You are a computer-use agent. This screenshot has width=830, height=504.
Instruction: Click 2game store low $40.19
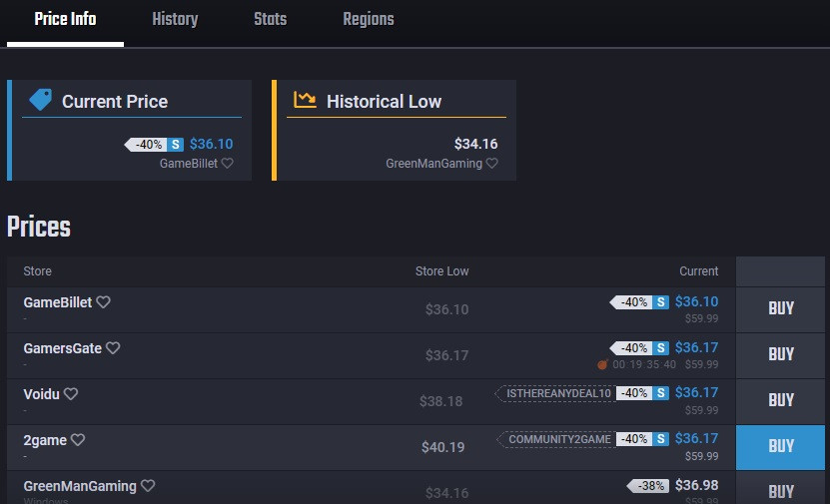(x=443, y=447)
